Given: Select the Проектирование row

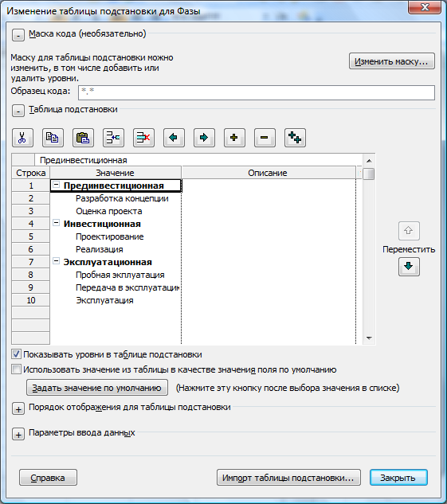Looking at the screenshot, I should tap(116, 236).
